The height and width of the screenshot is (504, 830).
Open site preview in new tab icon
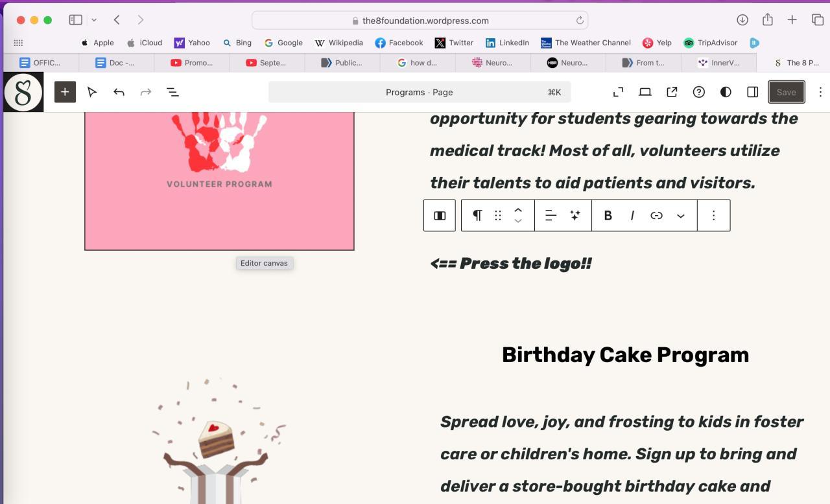672,92
